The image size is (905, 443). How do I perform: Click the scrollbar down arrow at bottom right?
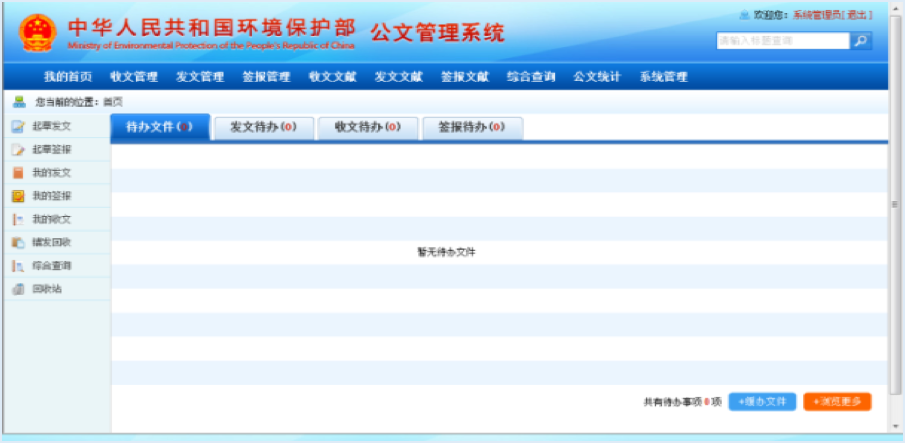click(x=895, y=426)
